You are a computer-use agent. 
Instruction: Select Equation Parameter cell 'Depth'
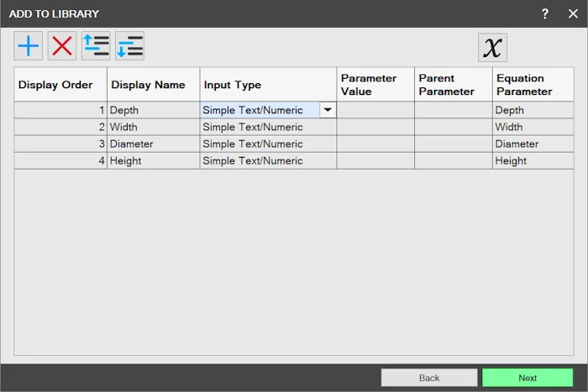[533, 110]
